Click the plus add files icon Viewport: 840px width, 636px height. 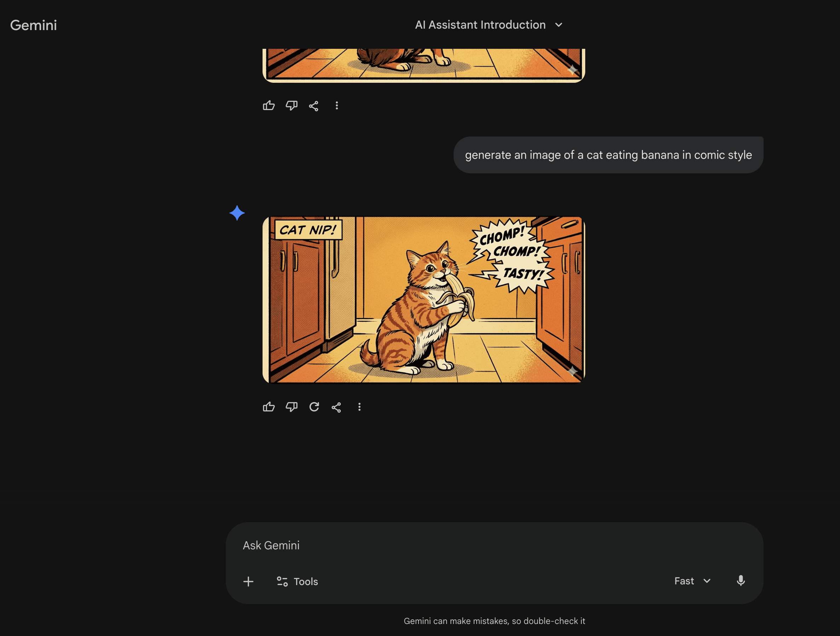tap(248, 581)
